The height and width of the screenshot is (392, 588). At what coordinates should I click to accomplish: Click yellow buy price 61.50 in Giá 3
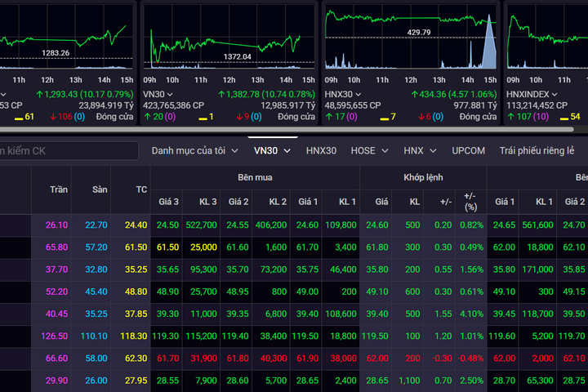[167, 247]
